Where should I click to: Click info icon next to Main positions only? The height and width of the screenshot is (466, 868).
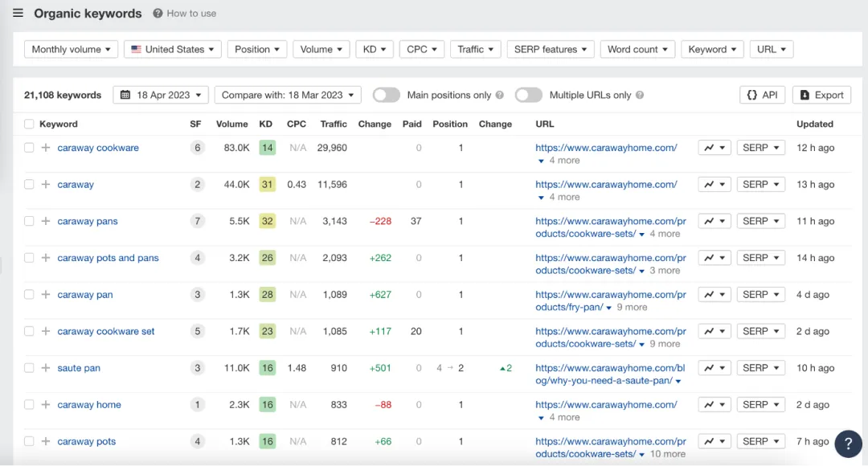(499, 95)
